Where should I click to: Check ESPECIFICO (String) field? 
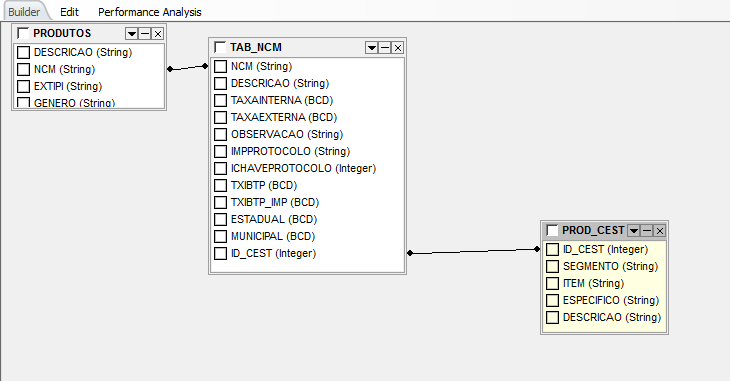pyautogui.click(x=552, y=300)
